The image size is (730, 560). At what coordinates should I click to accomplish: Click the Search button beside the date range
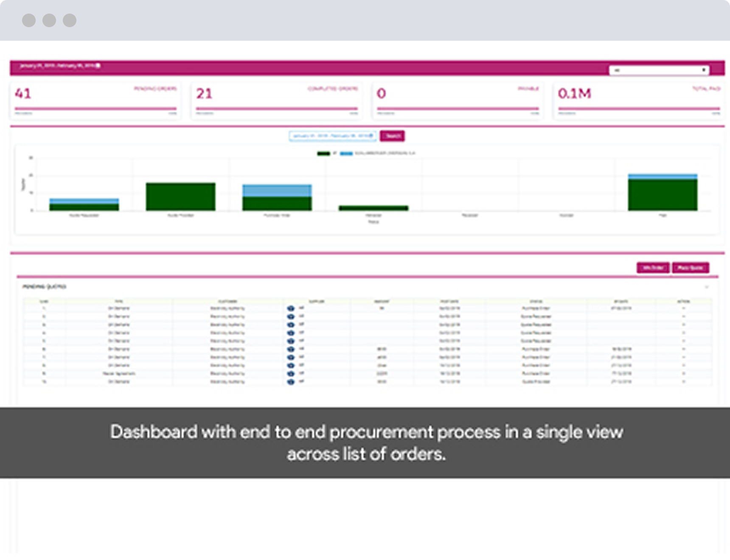(392, 136)
